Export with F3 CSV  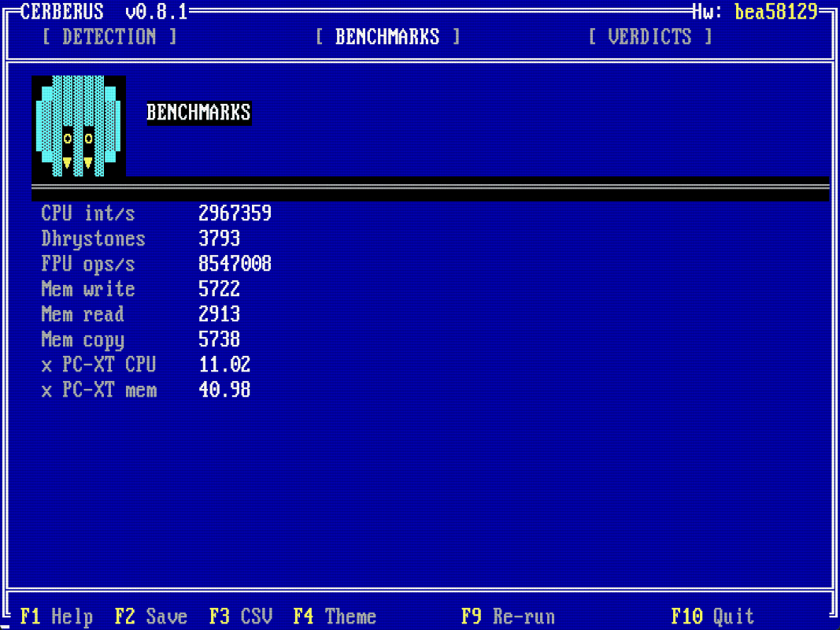click(x=241, y=617)
